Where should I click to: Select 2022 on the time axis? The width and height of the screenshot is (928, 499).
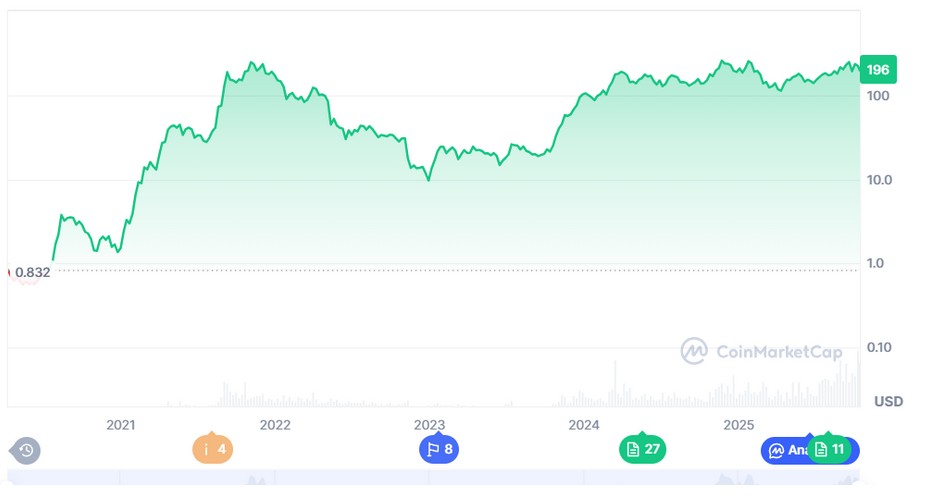click(275, 425)
